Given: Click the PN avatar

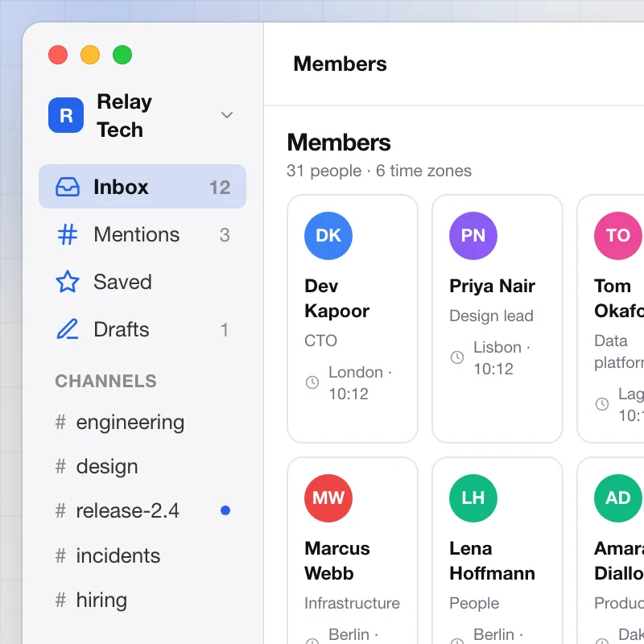Looking at the screenshot, I should pos(473,236).
